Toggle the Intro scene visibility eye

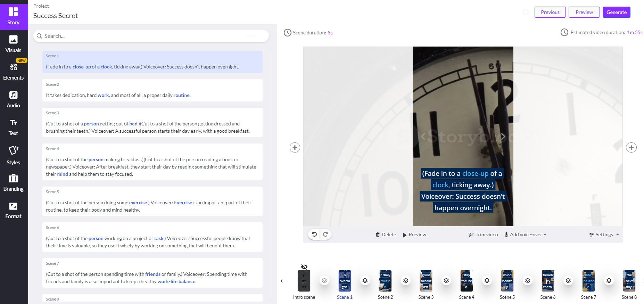tap(304, 267)
